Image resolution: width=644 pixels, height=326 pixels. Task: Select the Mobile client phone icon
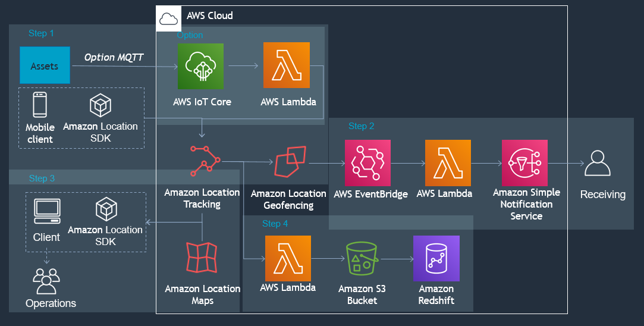click(x=40, y=105)
